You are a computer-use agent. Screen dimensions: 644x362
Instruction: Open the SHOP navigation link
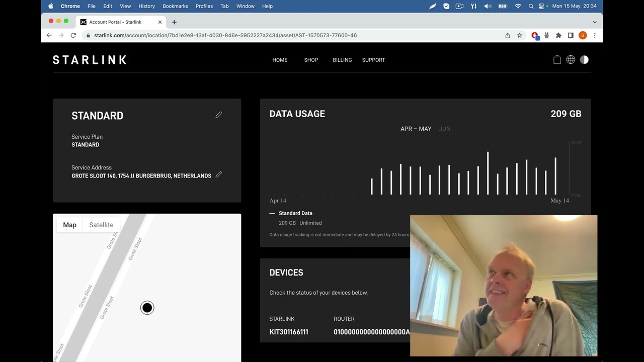[311, 60]
